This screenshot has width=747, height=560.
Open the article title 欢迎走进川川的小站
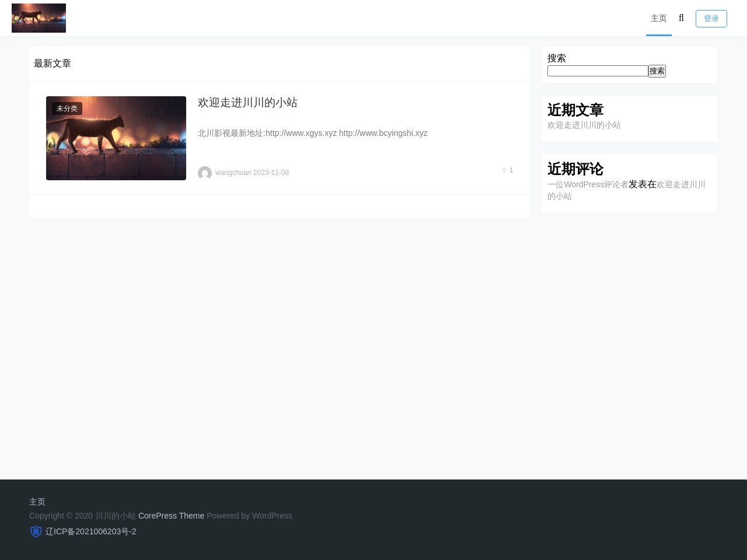(247, 103)
